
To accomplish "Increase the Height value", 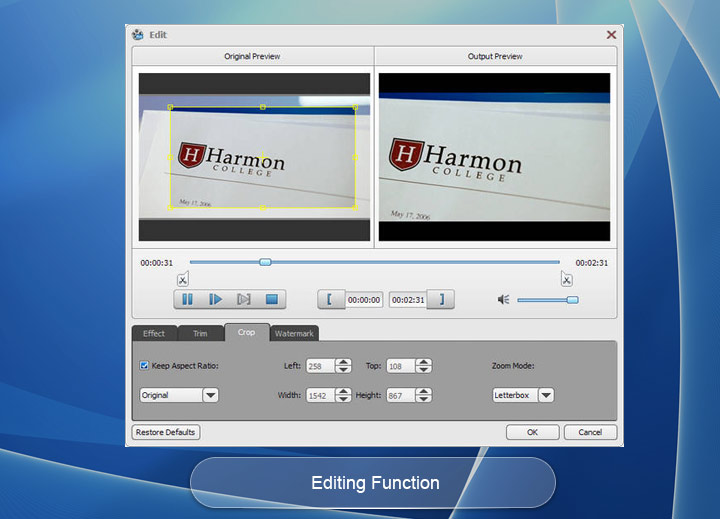I will pyautogui.click(x=423, y=392).
